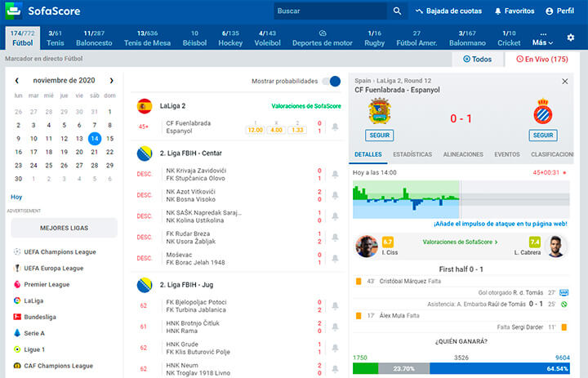Click the En Vivo (175) filter
Screen dimensions: 588x378
tap(542, 60)
